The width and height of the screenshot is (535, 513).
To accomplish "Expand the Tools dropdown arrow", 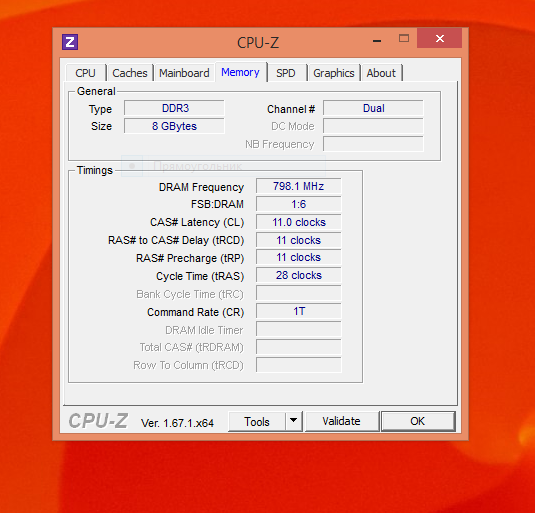I will click(293, 422).
